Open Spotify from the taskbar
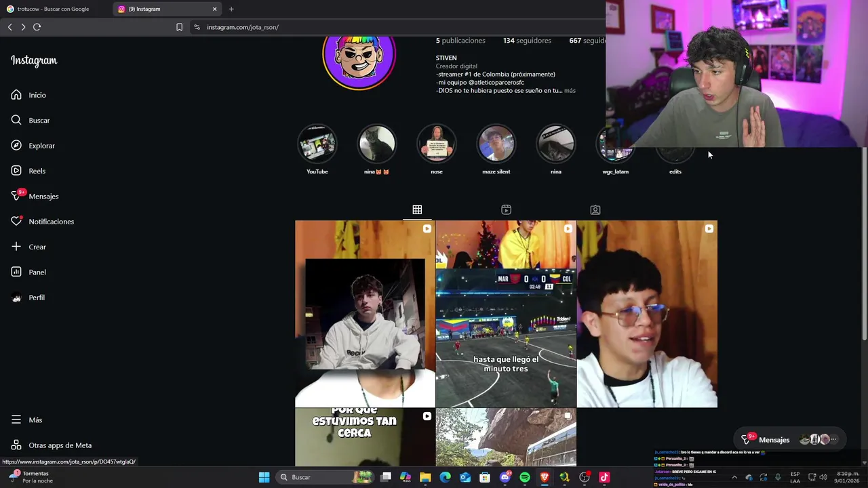This screenshot has height=488, width=868. pyautogui.click(x=525, y=477)
